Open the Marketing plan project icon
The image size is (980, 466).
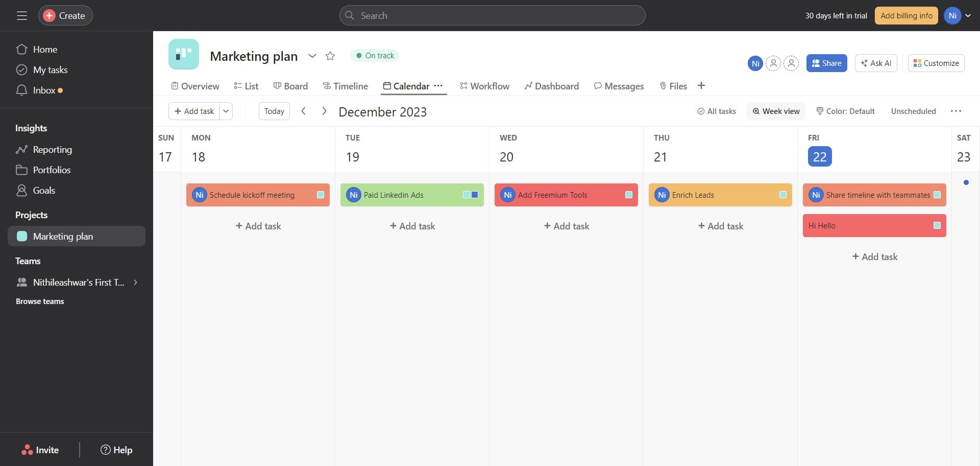click(x=184, y=54)
